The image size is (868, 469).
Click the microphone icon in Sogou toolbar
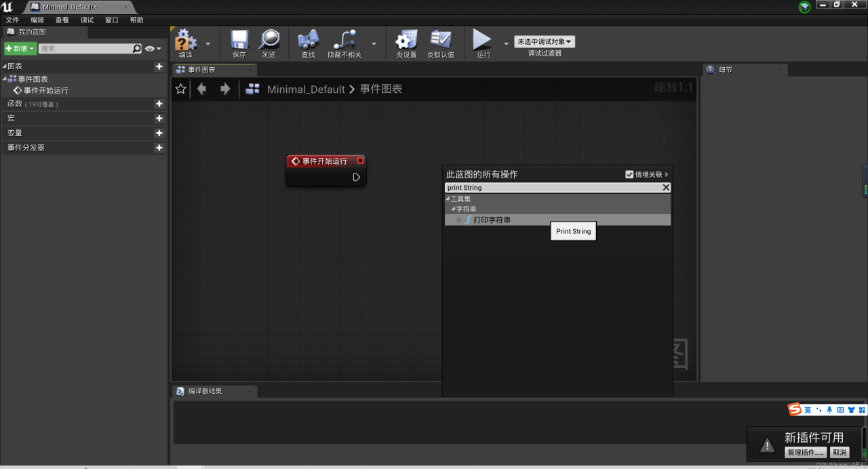point(829,410)
